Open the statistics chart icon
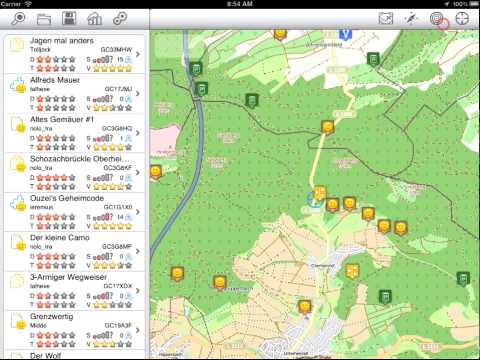This screenshot has width=480, height=360. click(x=94, y=19)
